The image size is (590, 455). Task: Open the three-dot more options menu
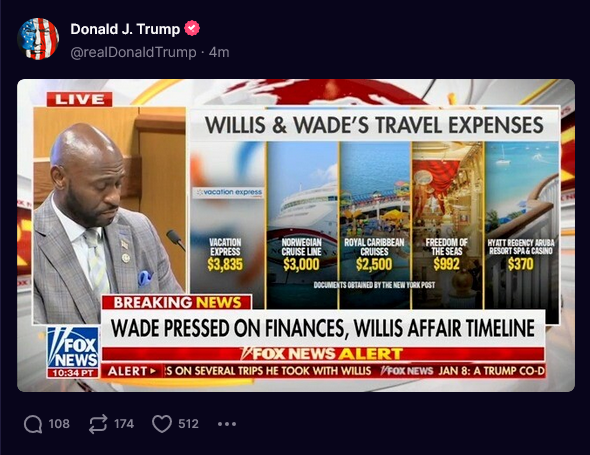tap(227, 424)
